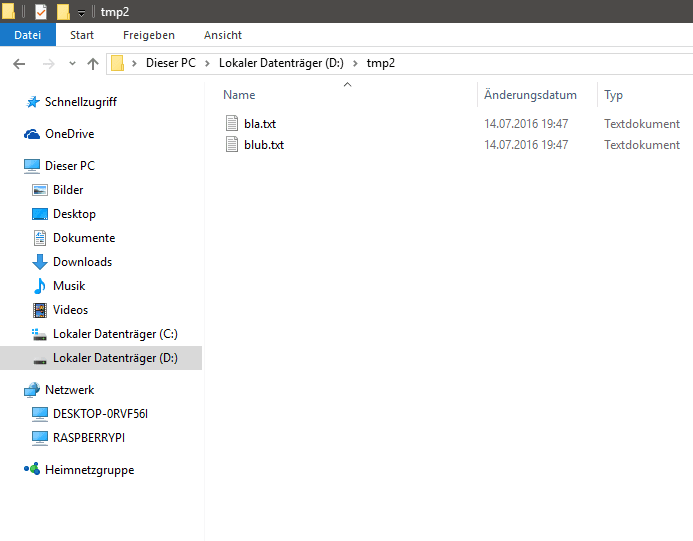693x541 pixels.
Task: Open the Freigeben ribbon tab
Action: point(148,35)
